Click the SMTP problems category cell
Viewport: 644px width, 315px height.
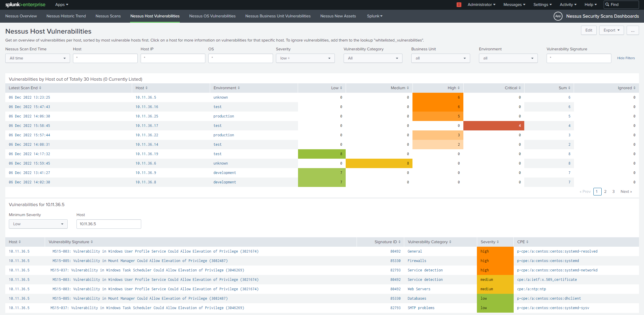click(x=421, y=308)
